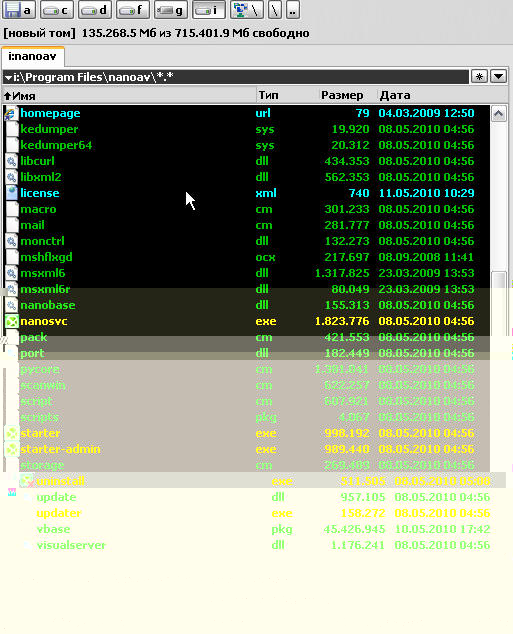Click mail cm file icon

pos(11,225)
